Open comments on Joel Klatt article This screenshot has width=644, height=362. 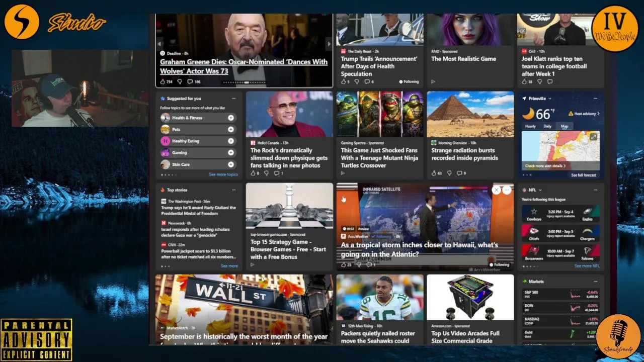click(x=550, y=81)
